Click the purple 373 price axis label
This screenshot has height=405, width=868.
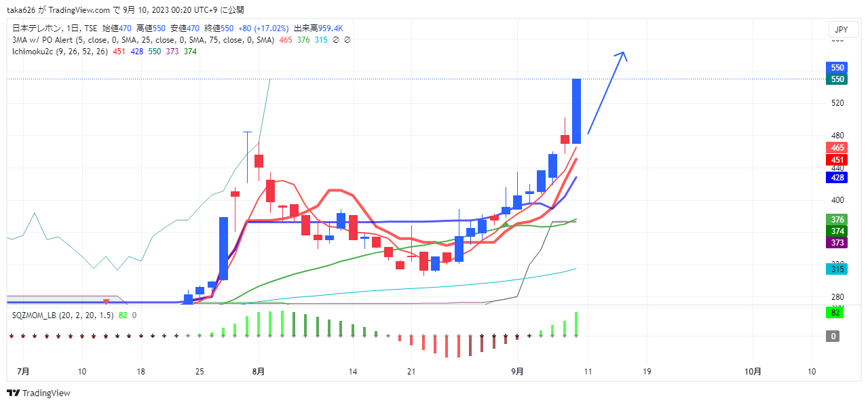pyautogui.click(x=837, y=243)
